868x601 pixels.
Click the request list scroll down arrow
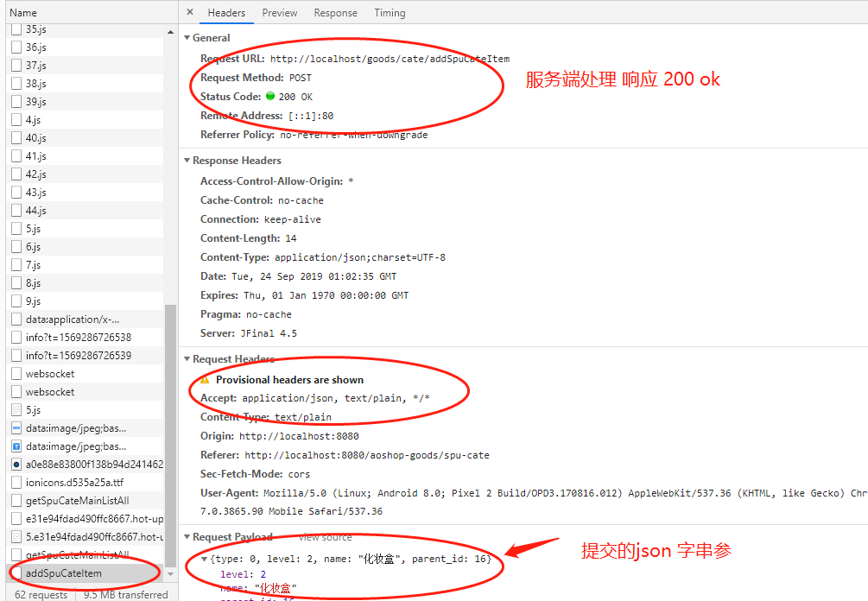coord(170,574)
